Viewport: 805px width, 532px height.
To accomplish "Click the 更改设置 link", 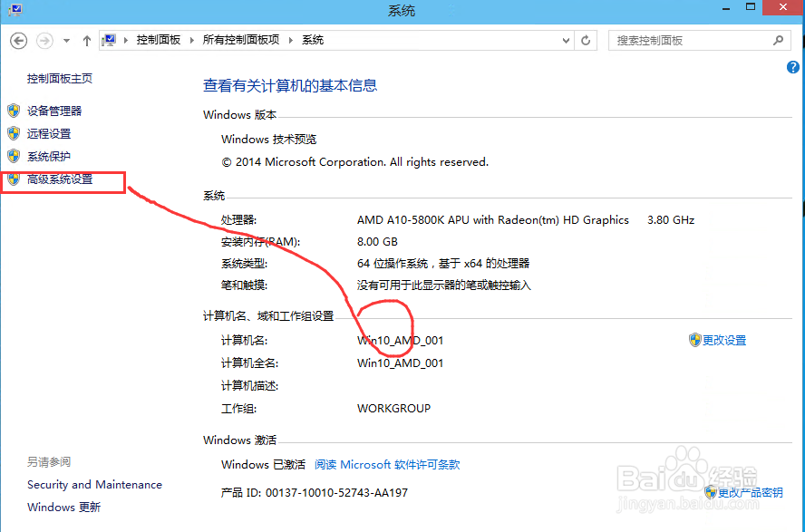I will [723, 340].
